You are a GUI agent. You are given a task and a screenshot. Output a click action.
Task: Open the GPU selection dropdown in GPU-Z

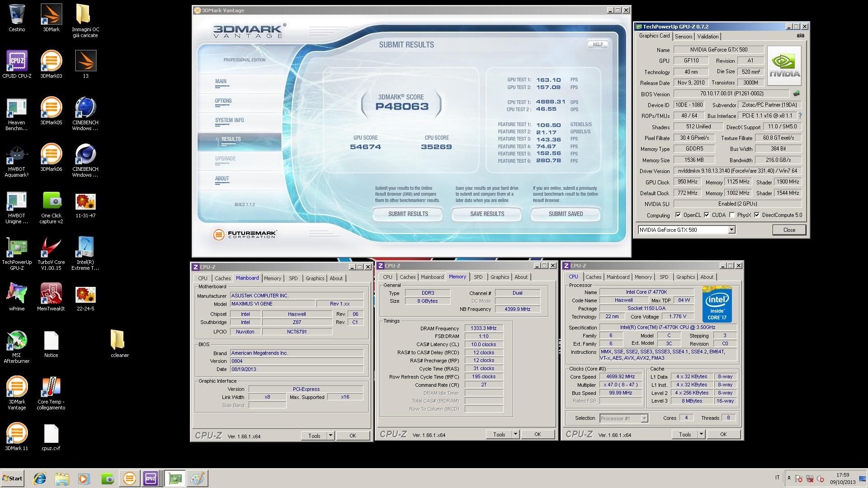pyautogui.click(x=731, y=230)
